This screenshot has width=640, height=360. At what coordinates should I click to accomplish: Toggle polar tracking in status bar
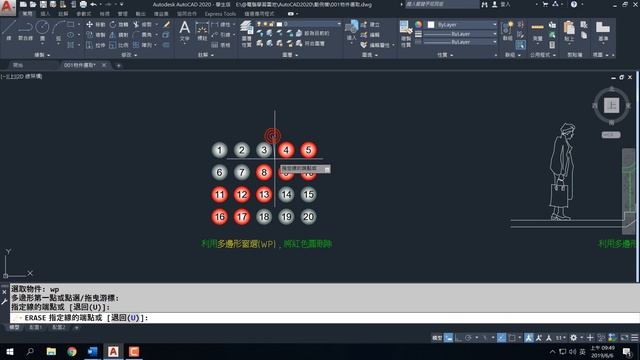[468, 338]
